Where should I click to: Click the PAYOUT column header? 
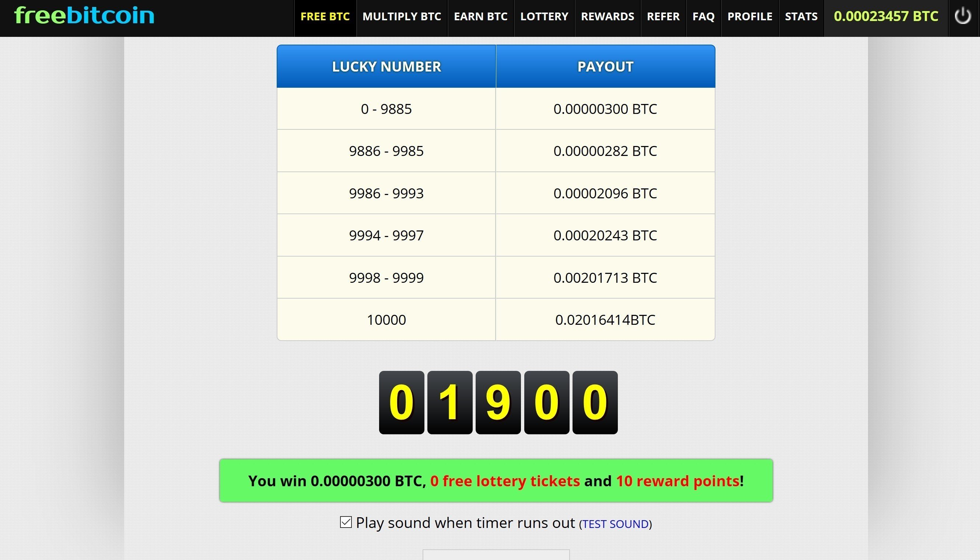[605, 66]
